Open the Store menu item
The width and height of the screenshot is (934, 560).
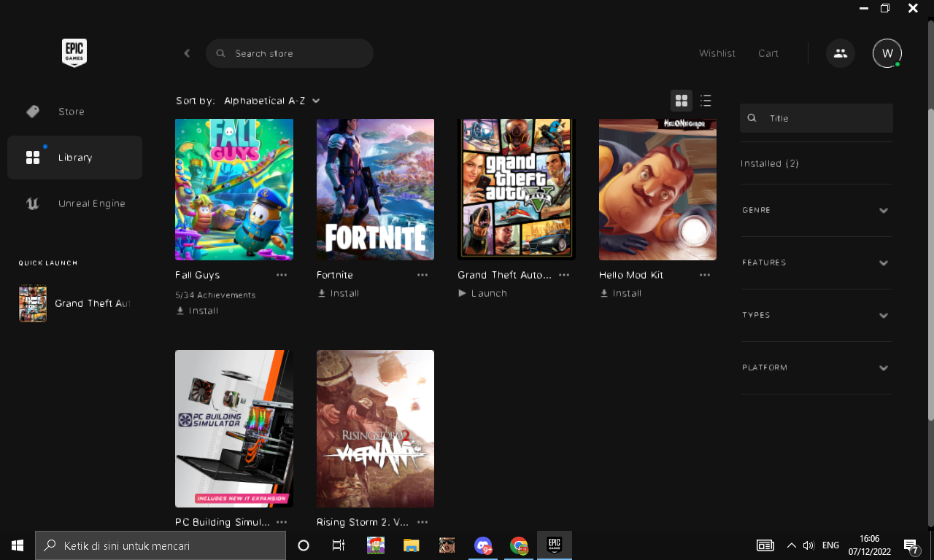[x=74, y=112]
